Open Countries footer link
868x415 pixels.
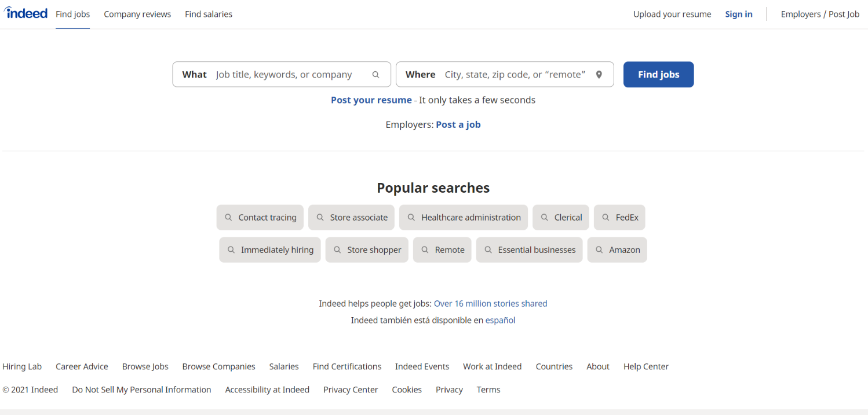[554, 366]
